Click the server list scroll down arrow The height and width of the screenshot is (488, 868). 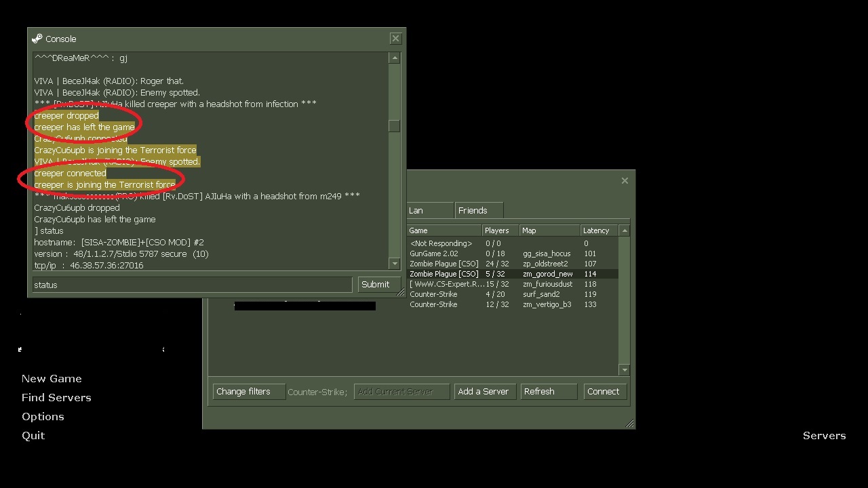pos(625,369)
